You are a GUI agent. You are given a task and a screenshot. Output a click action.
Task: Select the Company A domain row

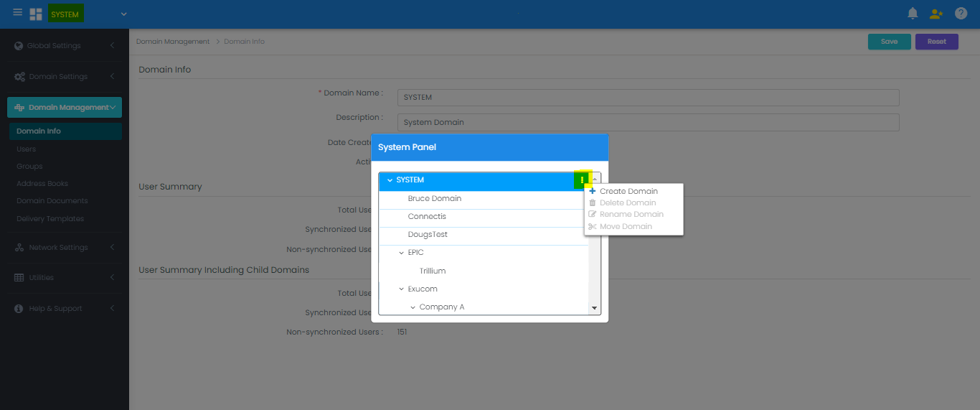click(x=484, y=307)
